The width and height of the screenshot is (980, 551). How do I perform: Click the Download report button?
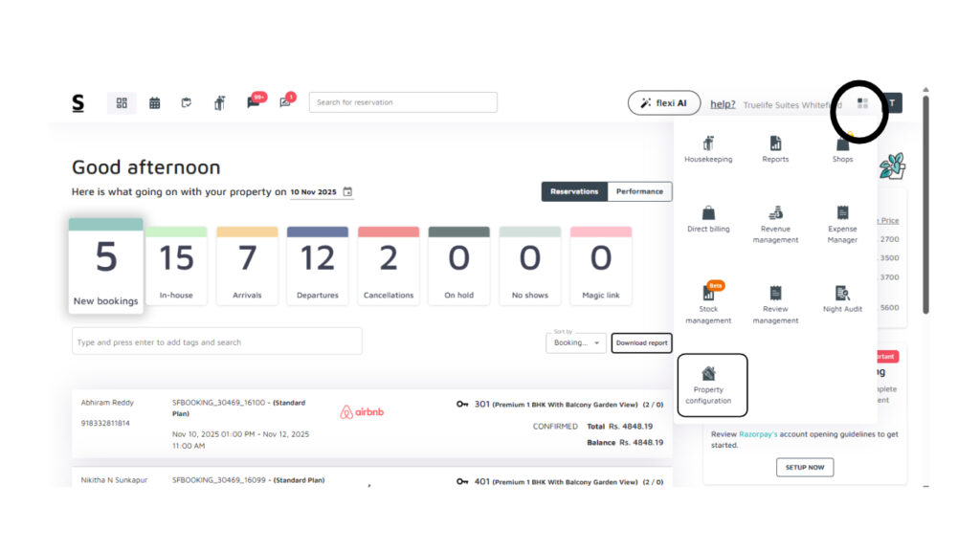[x=641, y=342]
